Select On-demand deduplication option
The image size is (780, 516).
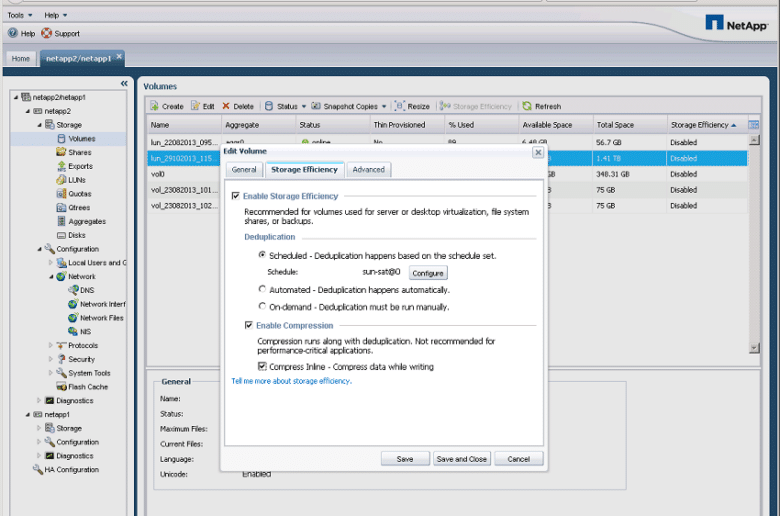[262, 307]
